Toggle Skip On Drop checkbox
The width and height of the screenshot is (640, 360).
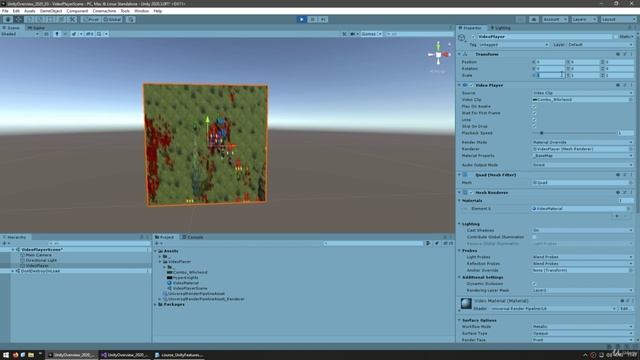534,126
